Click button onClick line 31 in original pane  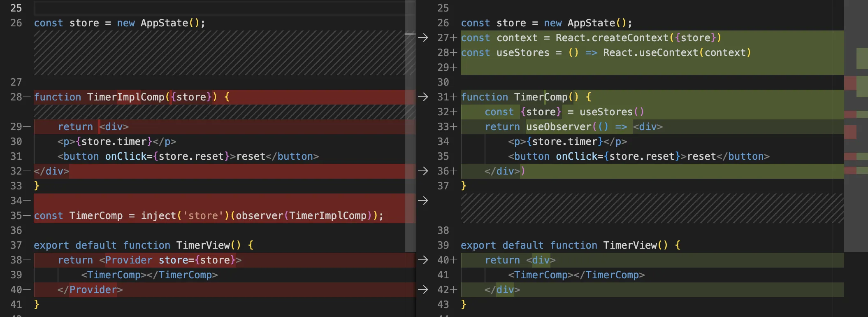pyautogui.click(x=188, y=156)
